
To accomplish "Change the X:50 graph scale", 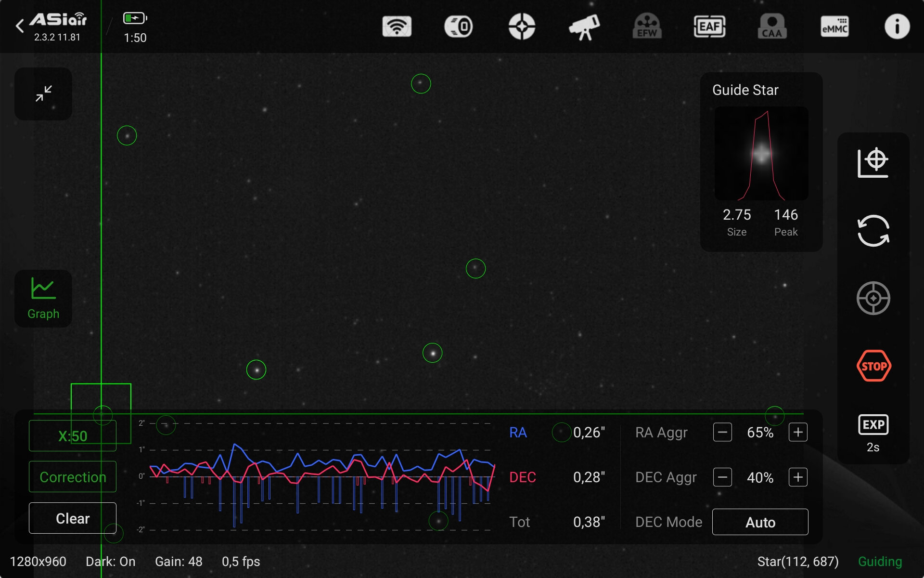I will (x=73, y=436).
